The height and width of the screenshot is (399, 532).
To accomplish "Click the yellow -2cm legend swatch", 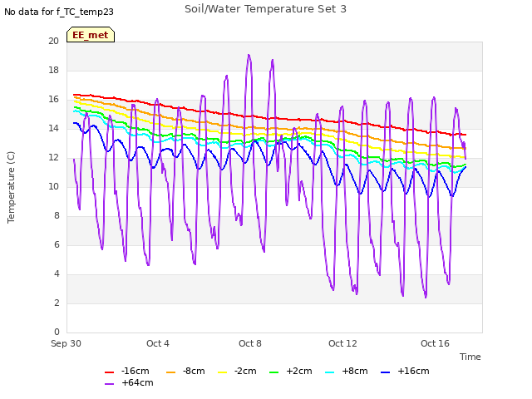I will (222, 372).
